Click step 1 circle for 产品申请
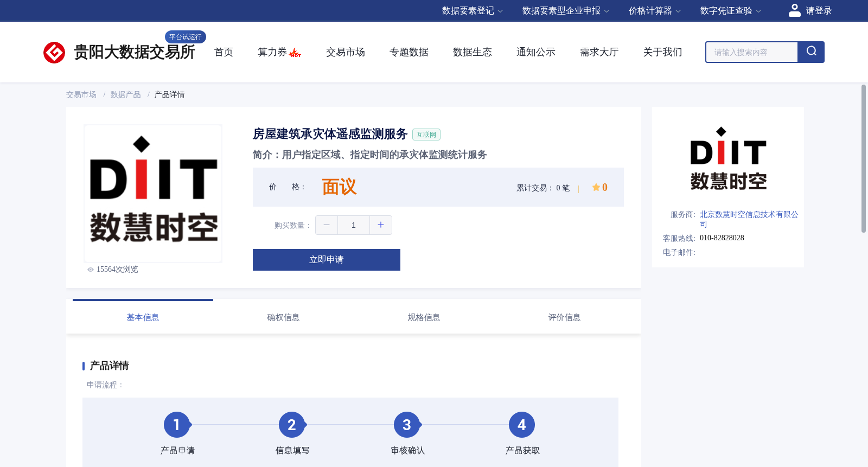Screen dimensions: 868x467 pos(176,425)
